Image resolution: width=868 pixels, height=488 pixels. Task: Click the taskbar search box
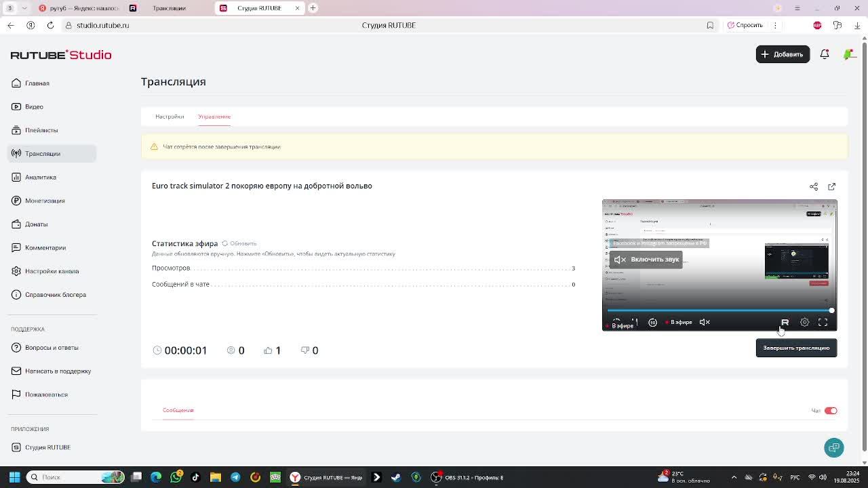pos(76,477)
